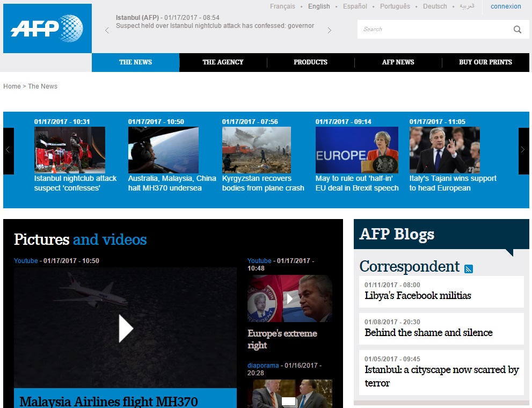
Task: Go to Home breadcrumb
Action: point(12,86)
